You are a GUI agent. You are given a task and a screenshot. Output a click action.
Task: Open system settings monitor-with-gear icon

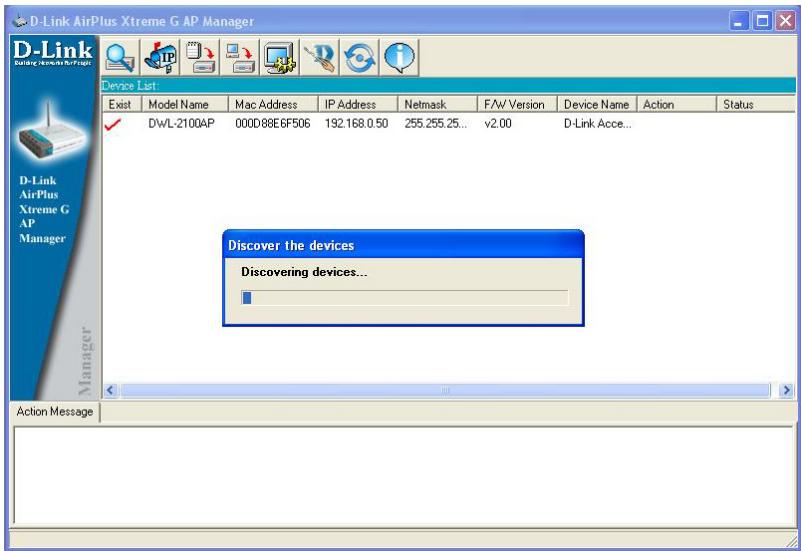point(280,57)
